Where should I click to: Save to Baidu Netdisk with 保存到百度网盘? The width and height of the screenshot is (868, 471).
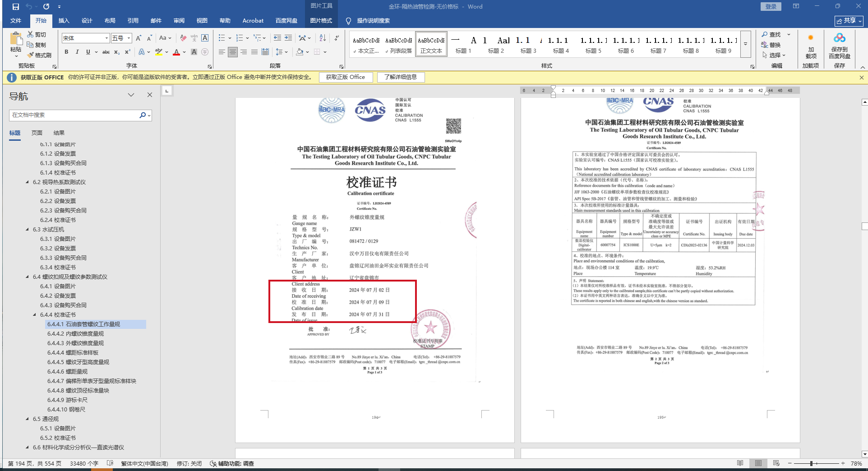[840, 46]
